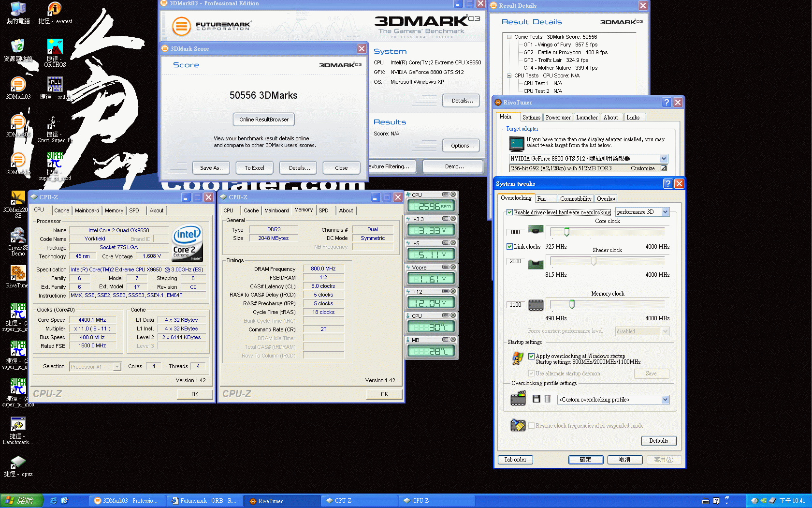Click OK in the left CPU-Z window

195,394
